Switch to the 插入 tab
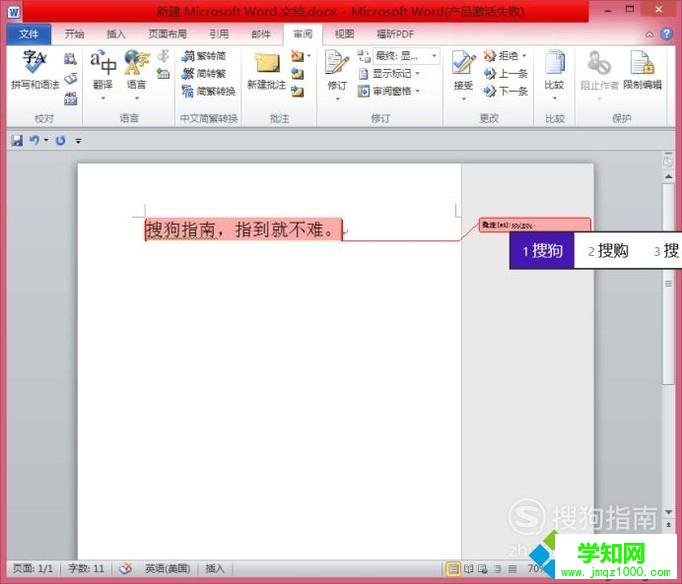 tap(116, 34)
